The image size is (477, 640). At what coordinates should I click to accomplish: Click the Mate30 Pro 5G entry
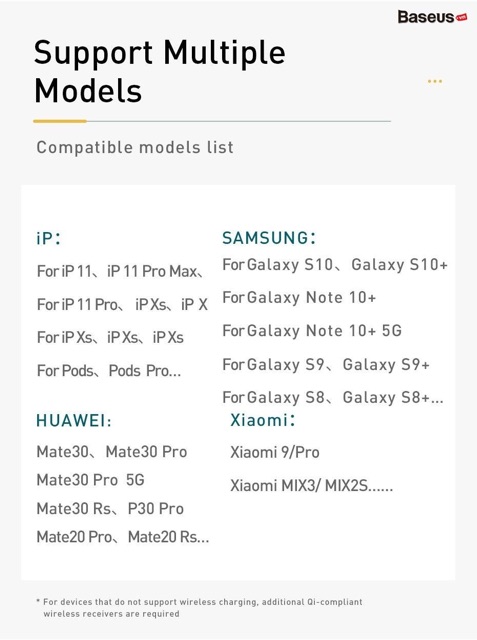pos(91,480)
